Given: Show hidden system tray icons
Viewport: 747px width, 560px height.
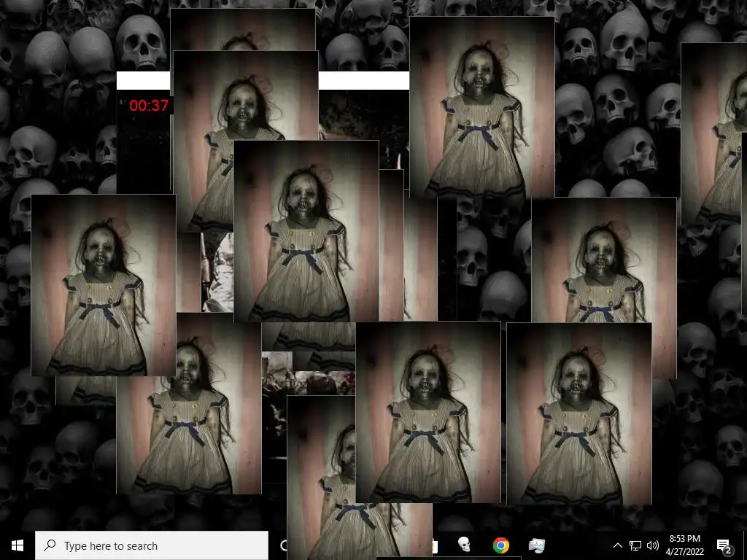Looking at the screenshot, I should pos(617,545).
